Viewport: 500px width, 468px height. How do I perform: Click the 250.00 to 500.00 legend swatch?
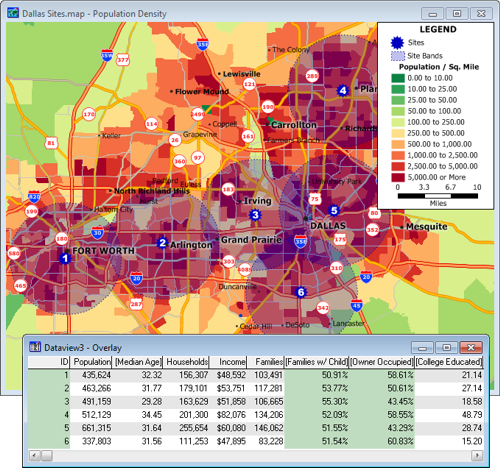(398, 133)
